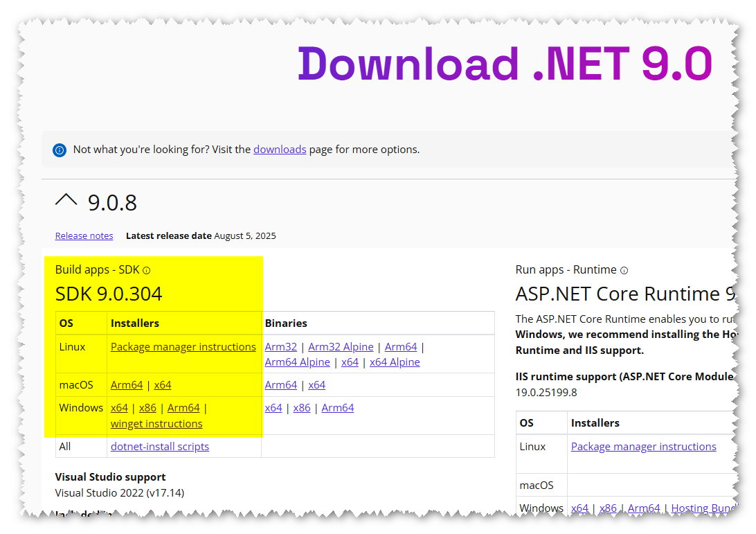The height and width of the screenshot is (534, 756).
Task: Download macOS Arm64 SDK installer
Action: pyautogui.click(x=127, y=385)
